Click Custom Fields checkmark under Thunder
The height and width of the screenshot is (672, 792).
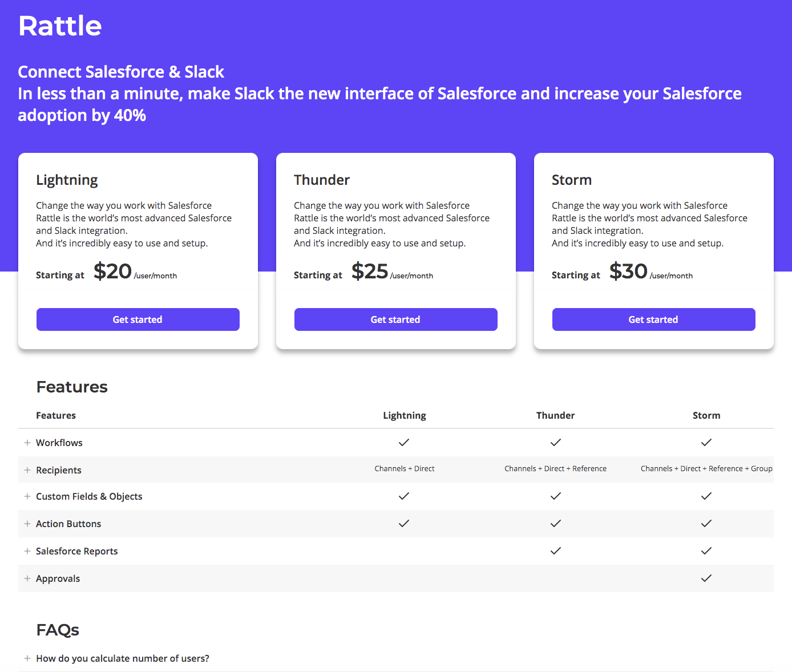[x=556, y=496]
